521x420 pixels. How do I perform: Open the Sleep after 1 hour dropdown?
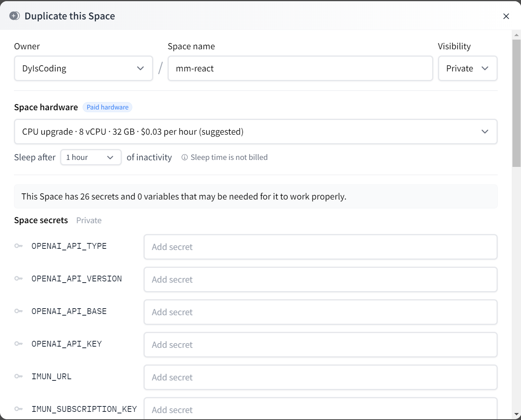pyautogui.click(x=91, y=157)
